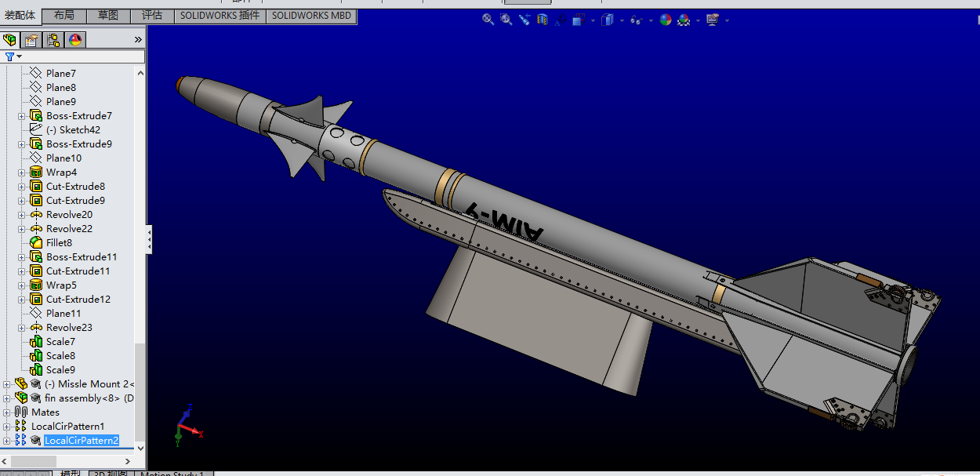Switch to the 评估 ribbon tab
The image size is (980, 476).
tap(152, 16)
